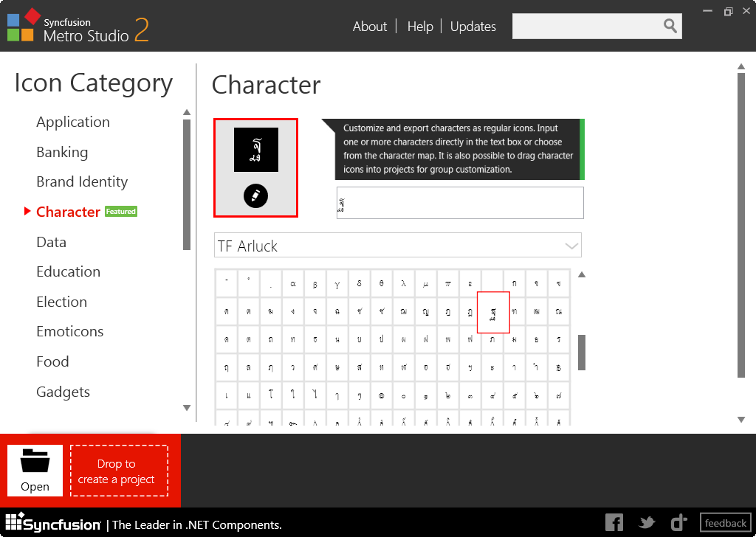Viewport: 756px width, 537px height.
Task: Pick the Thai baht sign ฿ cell
Action: tap(559, 367)
